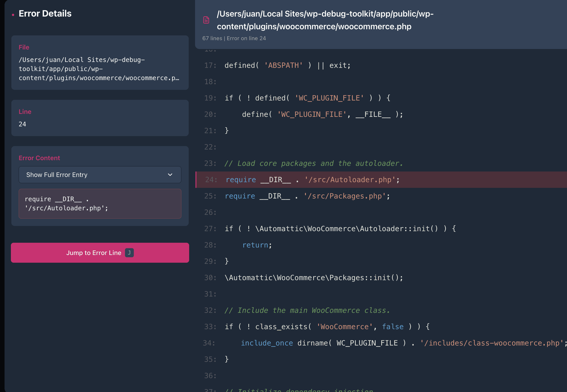Image resolution: width=567 pixels, height=392 pixels.
Task: Click the pink file document icon
Action: tap(206, 20)
